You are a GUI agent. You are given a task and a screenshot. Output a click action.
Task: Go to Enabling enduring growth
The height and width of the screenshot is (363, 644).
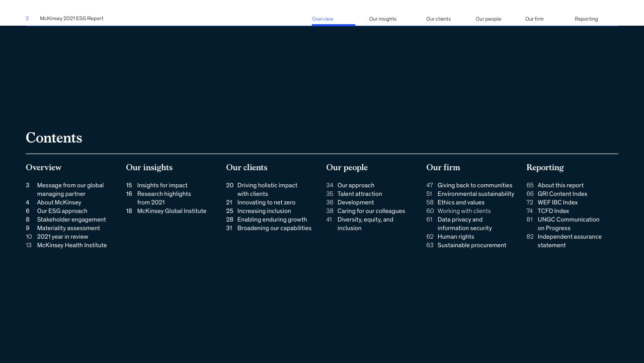click(x=272, y=220)
